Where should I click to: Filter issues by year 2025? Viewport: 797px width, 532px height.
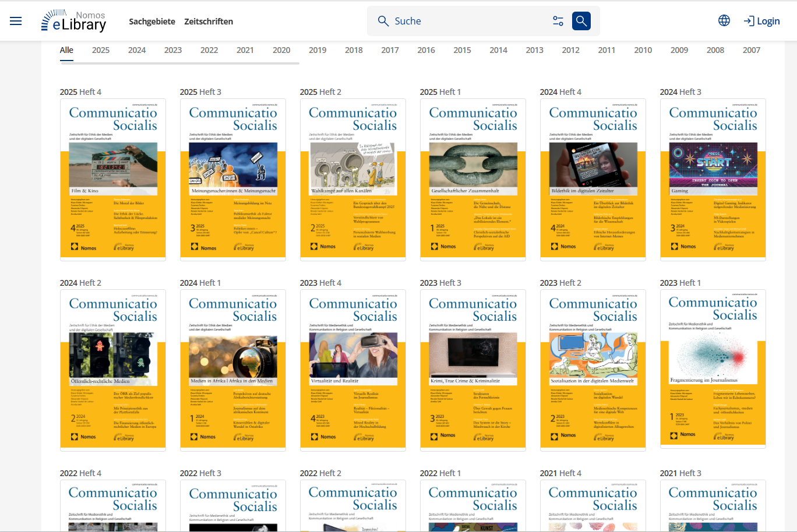tap(101, 50)
